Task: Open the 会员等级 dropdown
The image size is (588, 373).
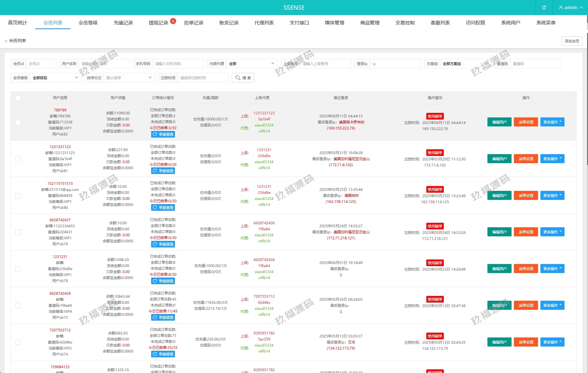Action: 55,78
